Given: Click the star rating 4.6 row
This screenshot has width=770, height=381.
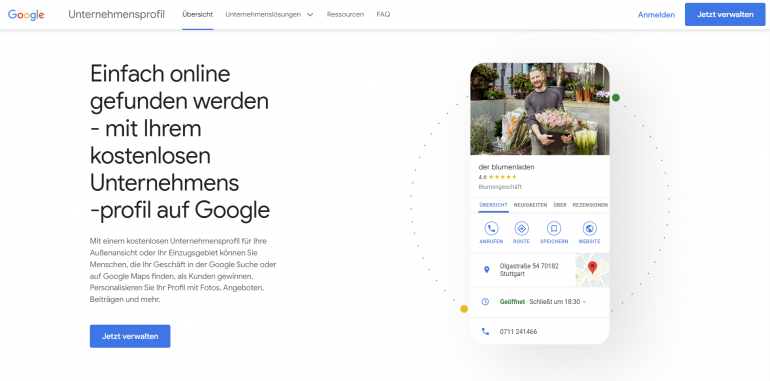Looking at the screenshot, I should [497, 177].
